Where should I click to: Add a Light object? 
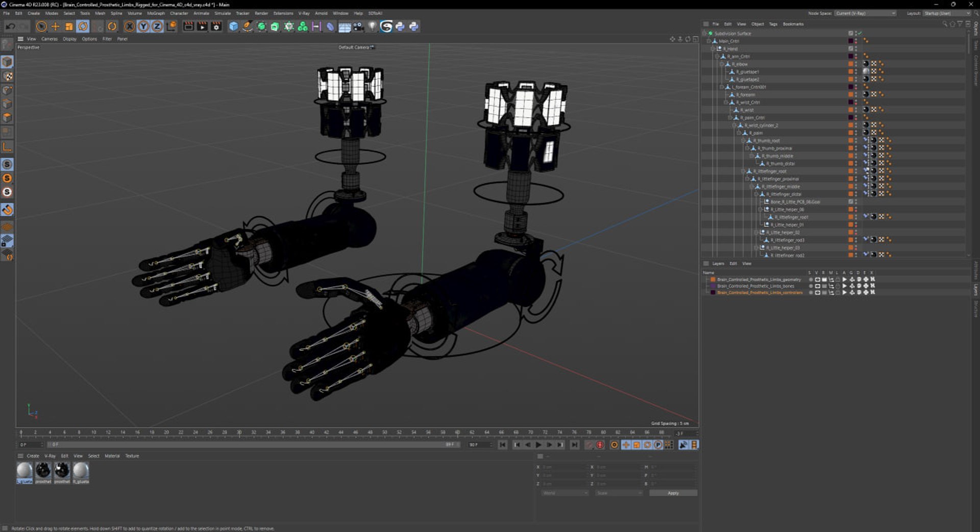pyautogui.click(x=372, y=27)
